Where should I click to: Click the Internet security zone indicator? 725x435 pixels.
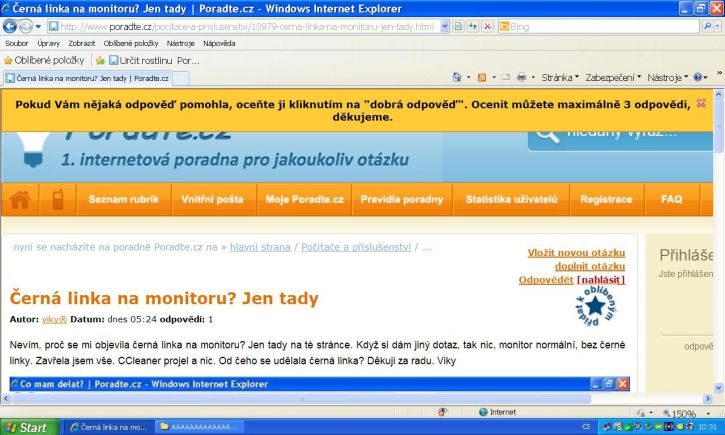tap(498, 412)
